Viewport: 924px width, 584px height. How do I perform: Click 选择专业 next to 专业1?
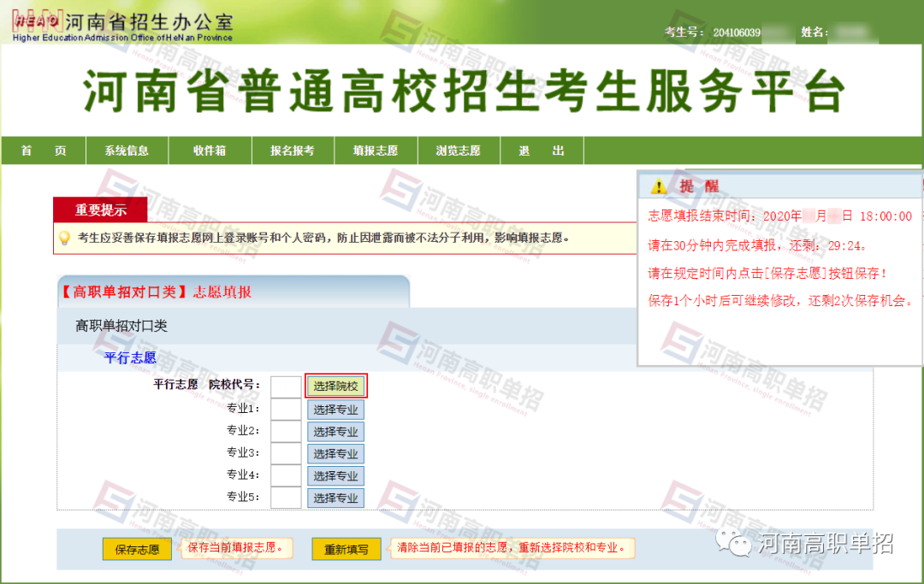[x=335, y=409]
